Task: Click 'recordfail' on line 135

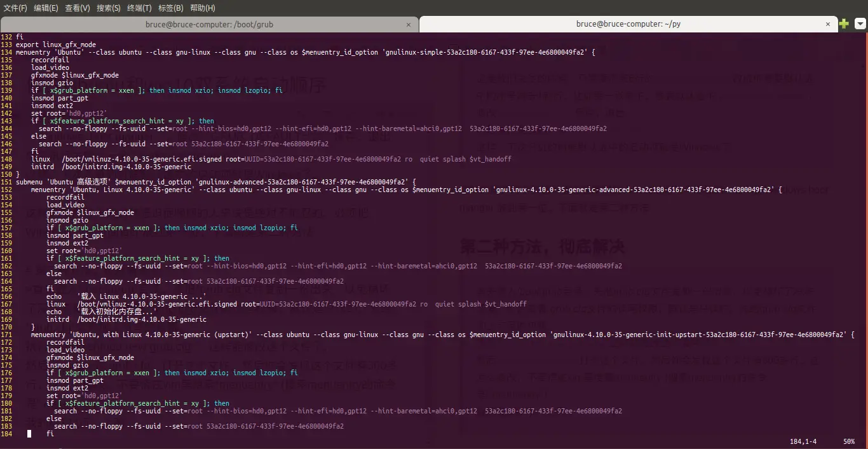Action: 50,60
